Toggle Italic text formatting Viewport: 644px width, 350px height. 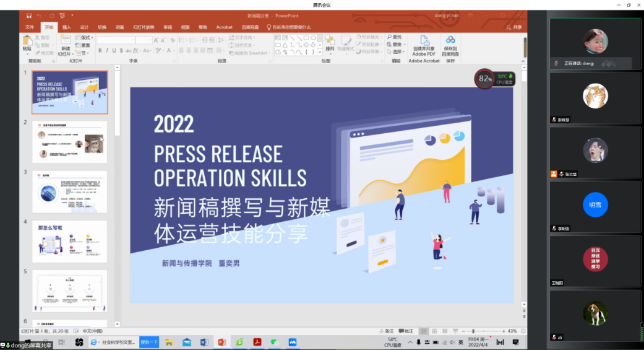tap(107, 51)
